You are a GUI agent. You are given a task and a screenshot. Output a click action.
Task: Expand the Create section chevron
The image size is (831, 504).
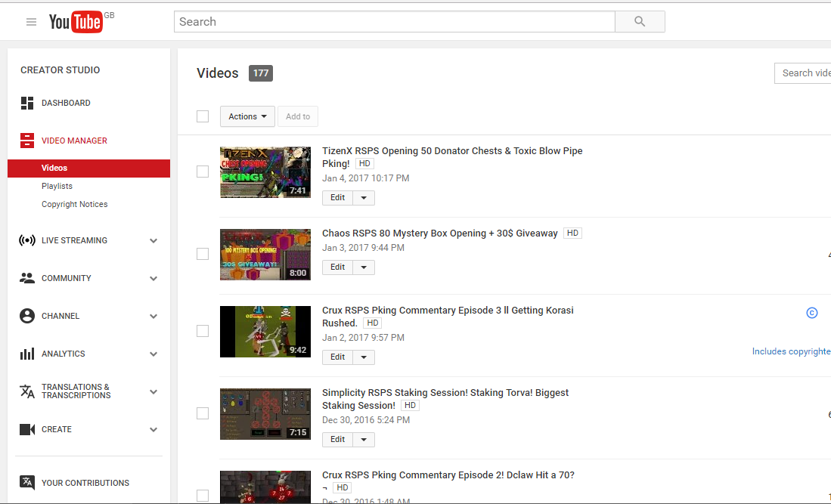coord(153,430)
